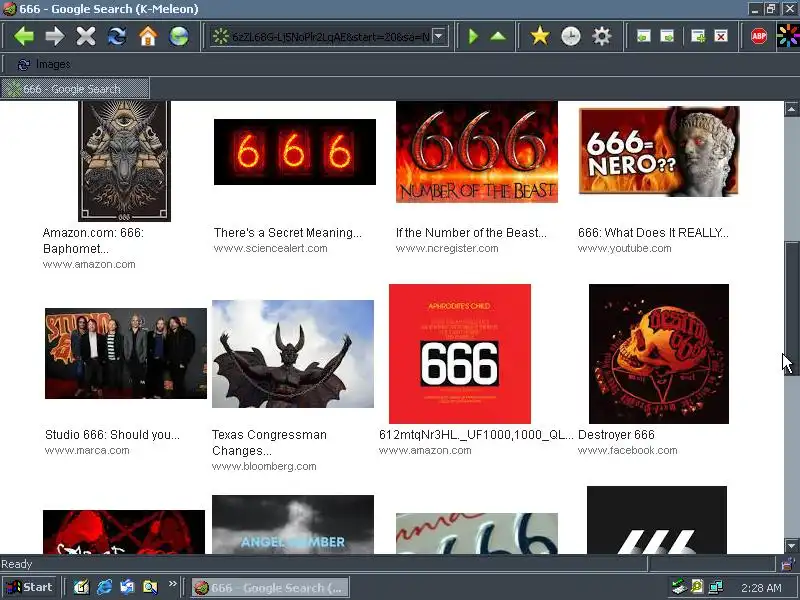
Task: Click the green Go play arrow
Action: tap(473, 36)
